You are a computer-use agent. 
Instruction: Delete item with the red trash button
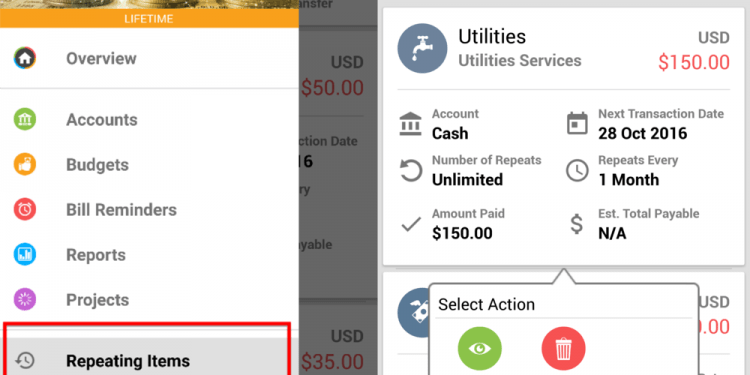pyautogui.click(x=563, y=349)
